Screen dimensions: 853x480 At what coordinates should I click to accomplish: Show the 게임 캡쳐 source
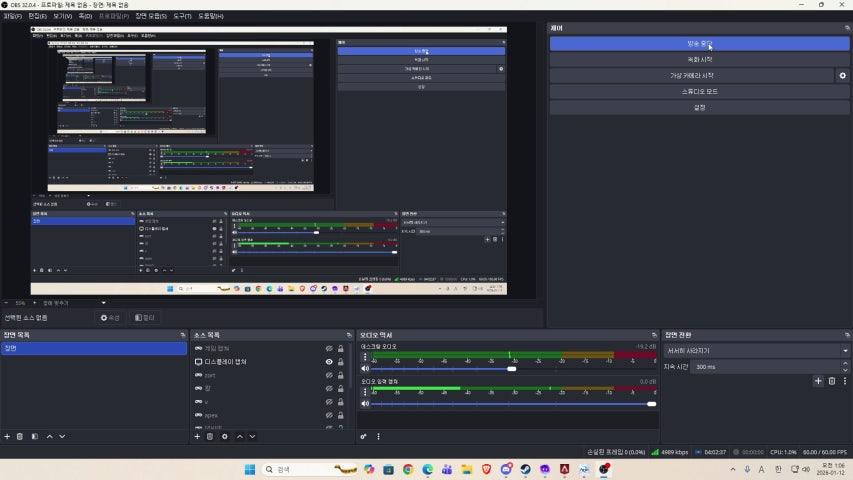(x=329, y=348)
